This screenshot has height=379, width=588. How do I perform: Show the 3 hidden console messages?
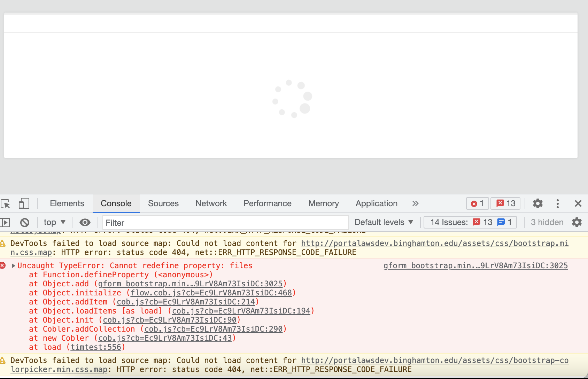[x=547, y=222]
